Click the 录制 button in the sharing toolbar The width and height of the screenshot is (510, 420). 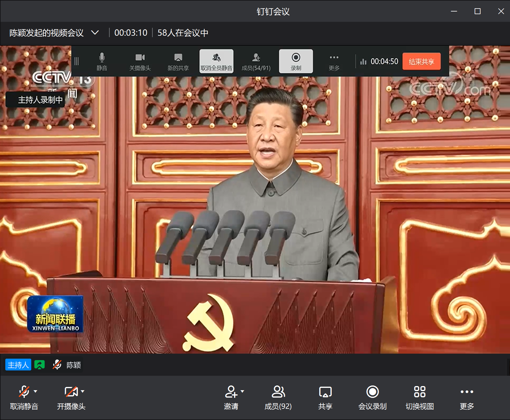pos(296,61)
